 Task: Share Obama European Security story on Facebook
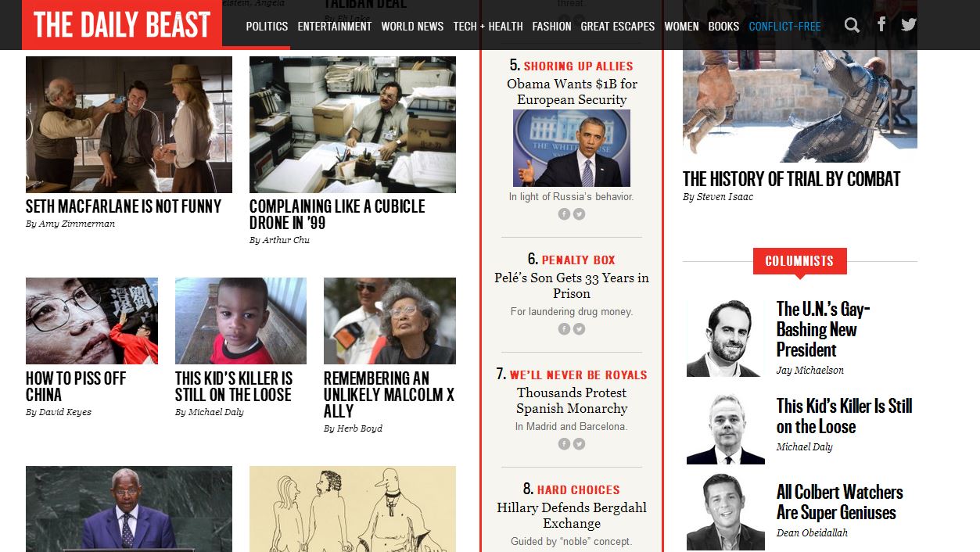click(x=564, y=214)
